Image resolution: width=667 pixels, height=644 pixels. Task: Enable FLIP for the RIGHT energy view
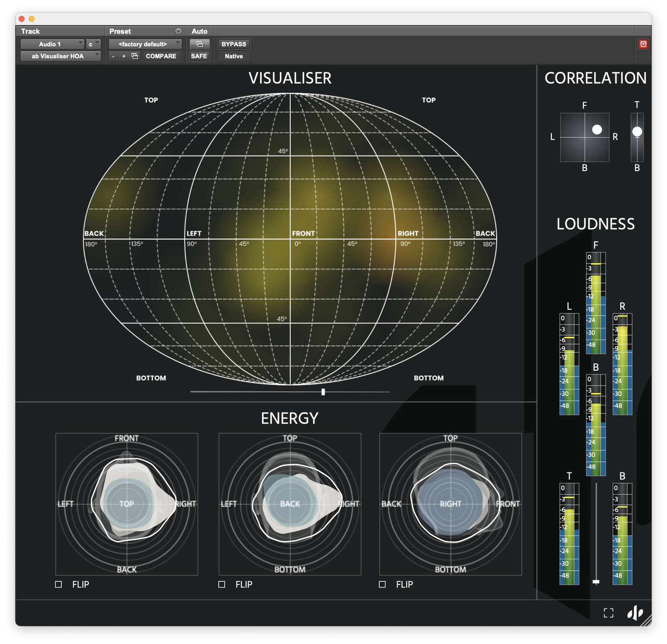(382, 584)
